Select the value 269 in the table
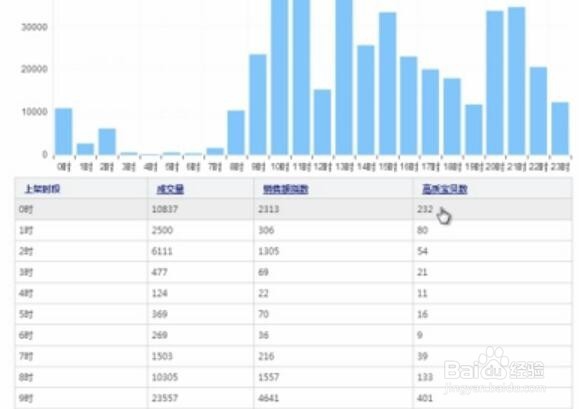 (160, 335)
